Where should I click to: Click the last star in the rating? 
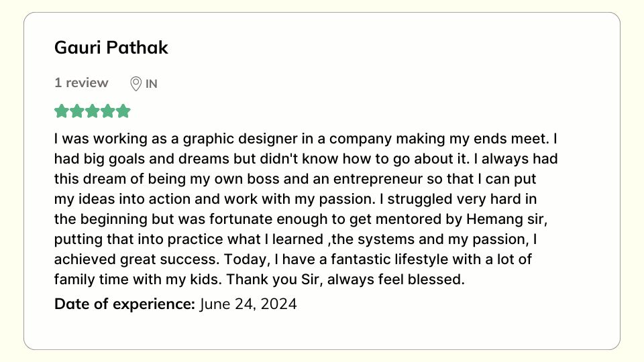pos(123,111)
